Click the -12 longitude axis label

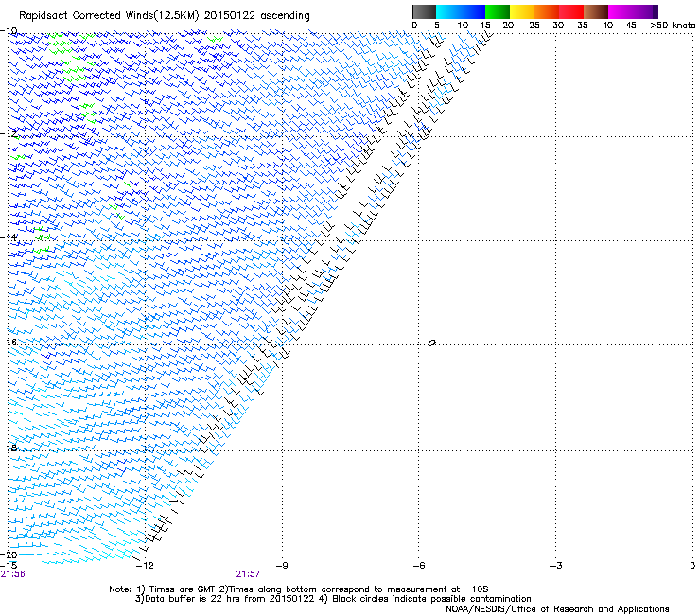tap(145, 566)
